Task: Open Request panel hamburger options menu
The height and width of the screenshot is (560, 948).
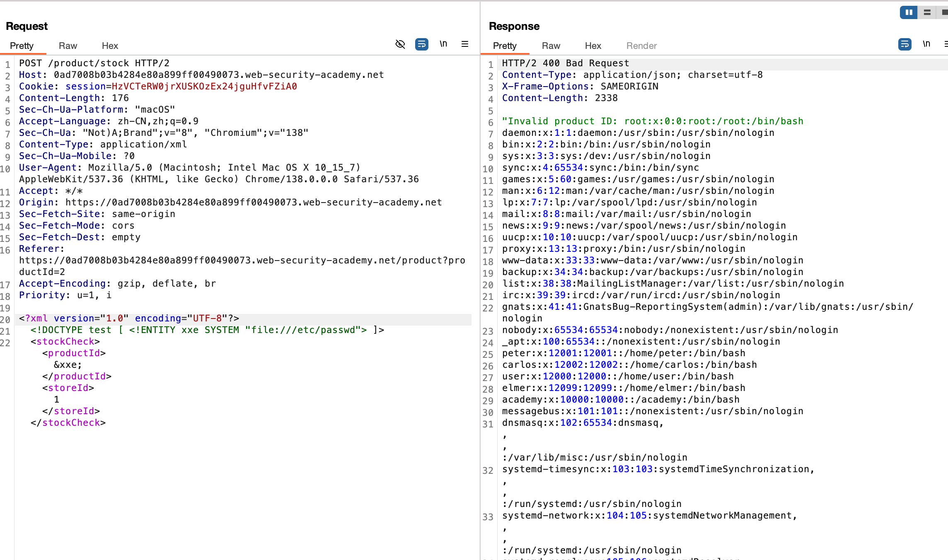Action: point(465,44)
